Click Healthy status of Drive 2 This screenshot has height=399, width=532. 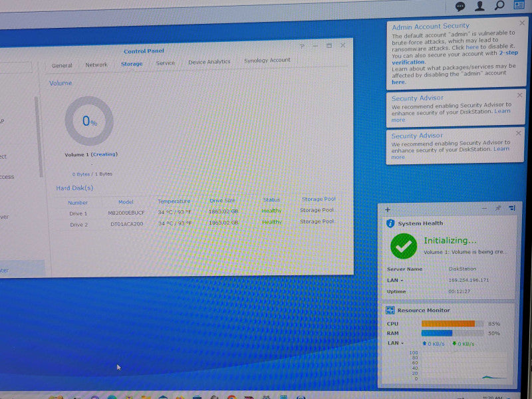tap(272, 222)
